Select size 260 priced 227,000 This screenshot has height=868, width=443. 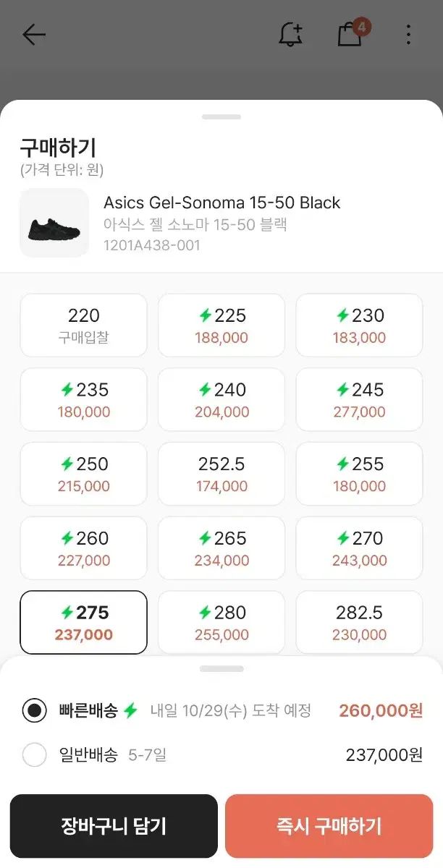coord(84,548)
